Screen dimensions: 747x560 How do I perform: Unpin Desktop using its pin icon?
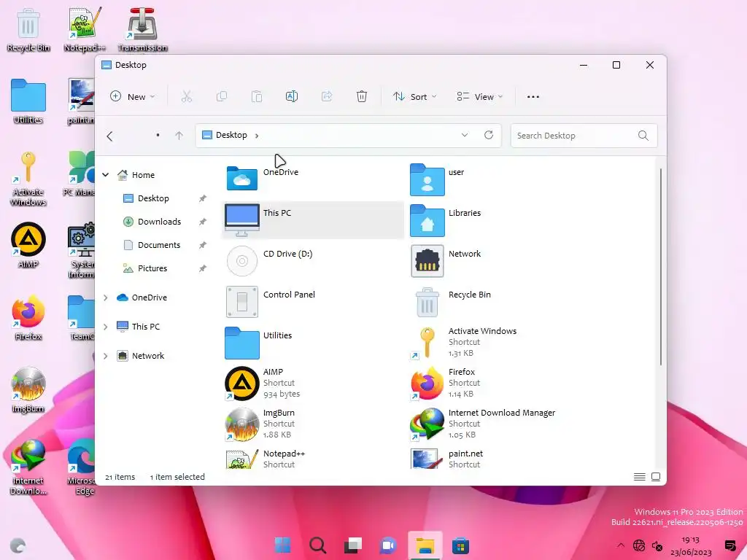pos(203,198)
